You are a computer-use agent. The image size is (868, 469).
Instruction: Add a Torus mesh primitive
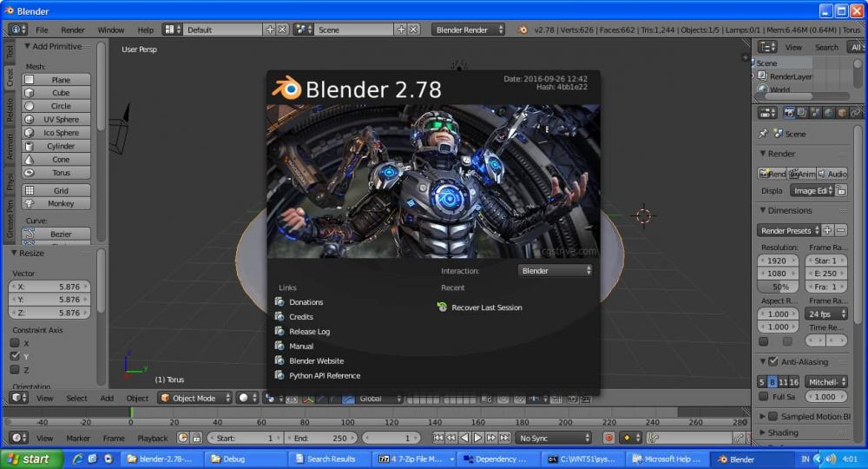61,173
